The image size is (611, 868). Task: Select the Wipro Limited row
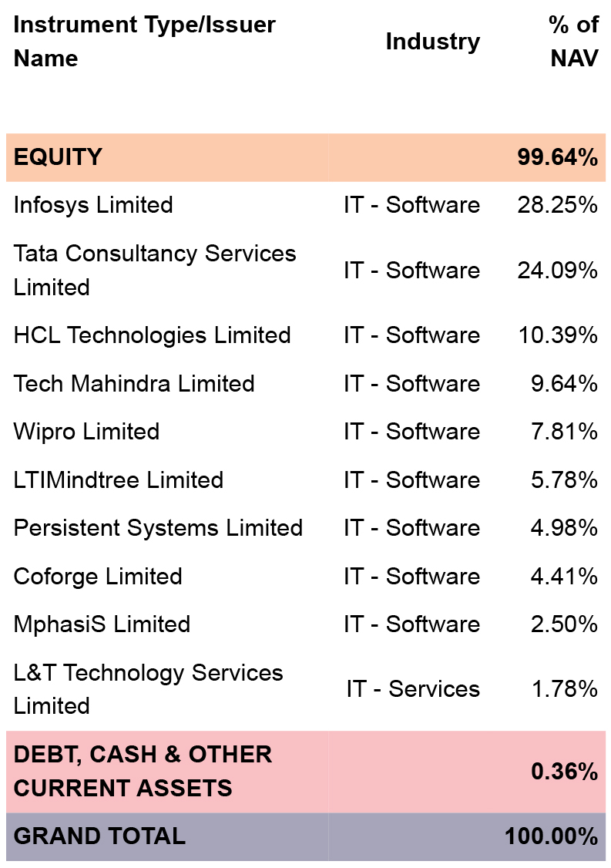(x=305, y=432)
